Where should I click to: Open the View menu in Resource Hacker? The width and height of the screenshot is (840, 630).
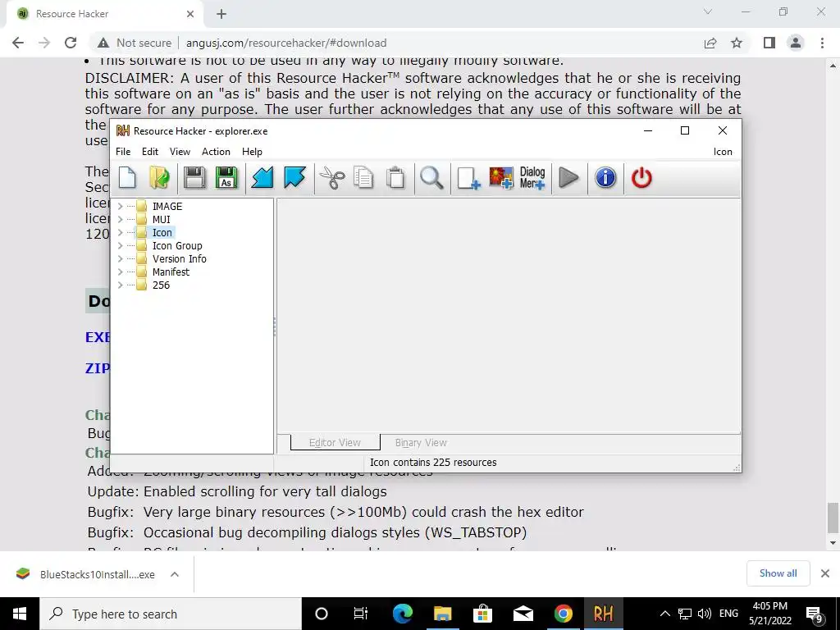[x=180, y=152]
